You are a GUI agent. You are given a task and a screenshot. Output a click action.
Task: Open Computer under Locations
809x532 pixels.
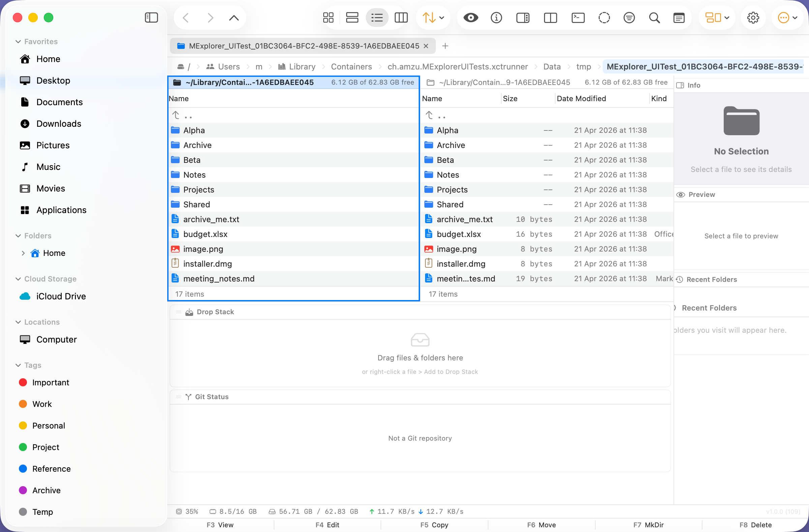point(86,339)
